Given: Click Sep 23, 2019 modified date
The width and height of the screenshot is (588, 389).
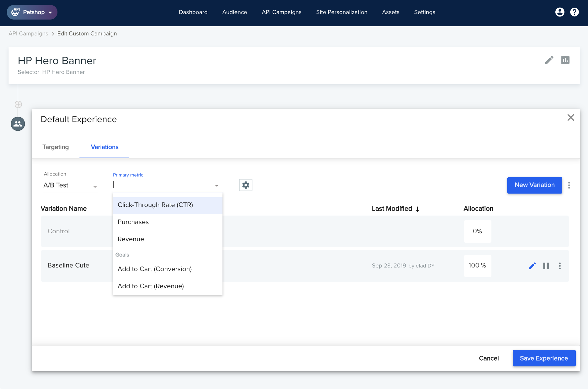Looking at the screenshot, I should pos(389,266).
